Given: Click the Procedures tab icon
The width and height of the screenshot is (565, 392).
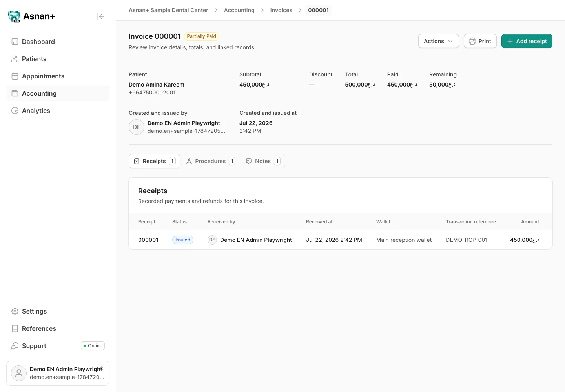Looking at the screenshot, I should (189, 161).
